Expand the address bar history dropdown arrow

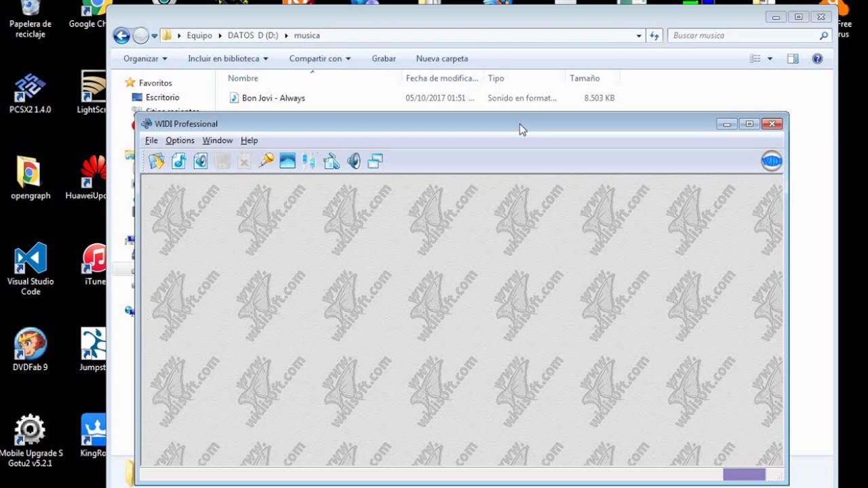(639, 35)
